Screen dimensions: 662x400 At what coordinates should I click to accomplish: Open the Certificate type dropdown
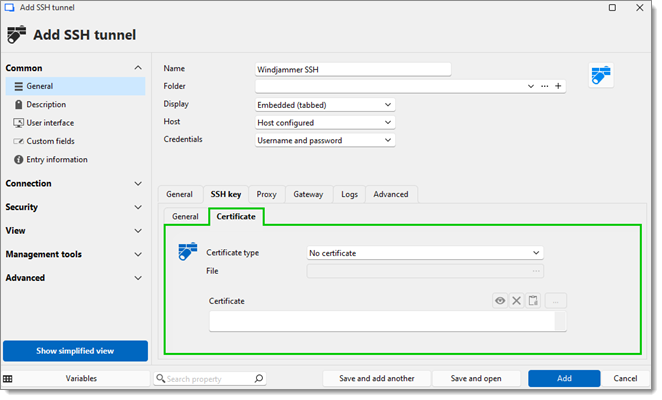pos(425,253)
